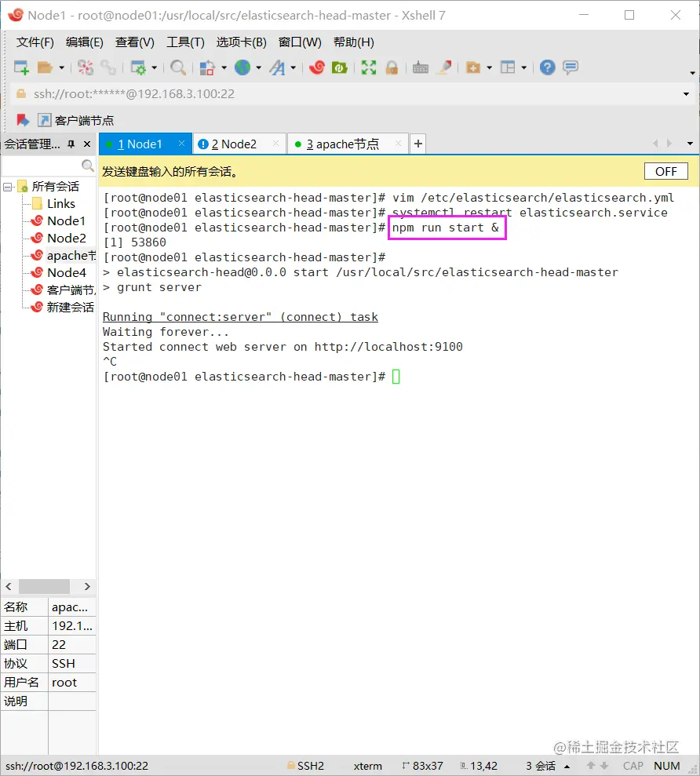Open the address bar history dropdown
Screen dimensions: 700x776
point(686,94)
